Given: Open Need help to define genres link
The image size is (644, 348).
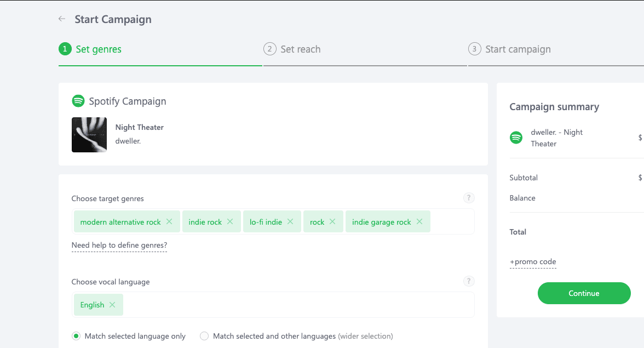Looking at the screenshot, I should click(119, 245).
